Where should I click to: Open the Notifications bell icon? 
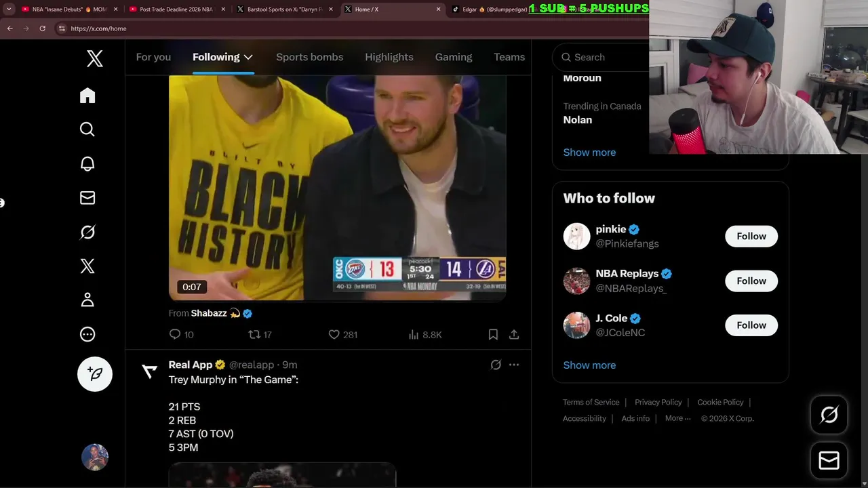click(x=87, y=164)
